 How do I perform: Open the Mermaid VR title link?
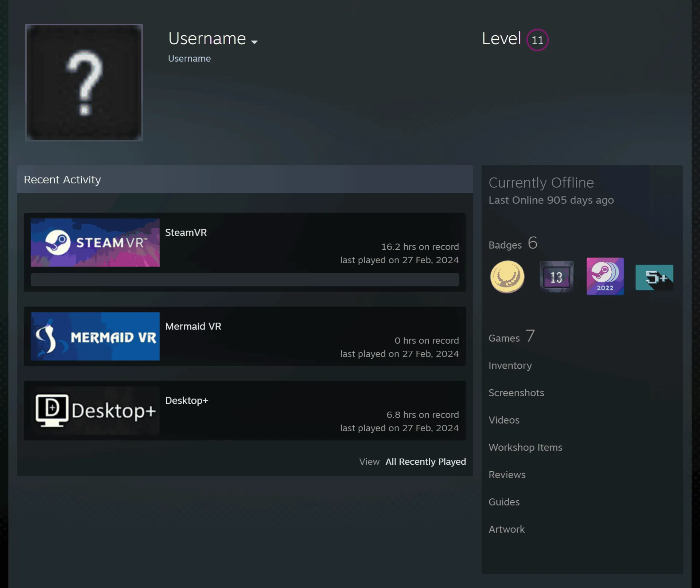193,326
